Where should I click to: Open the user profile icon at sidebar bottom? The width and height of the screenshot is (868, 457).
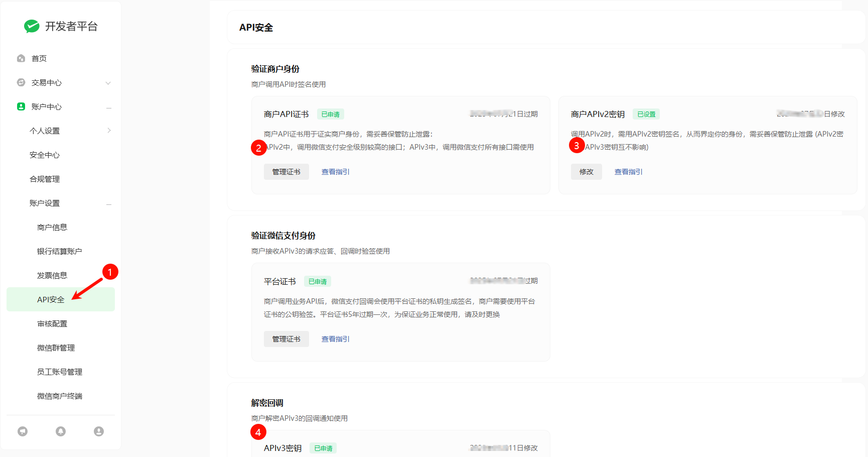pyautogui.click(x=99, y=431)
